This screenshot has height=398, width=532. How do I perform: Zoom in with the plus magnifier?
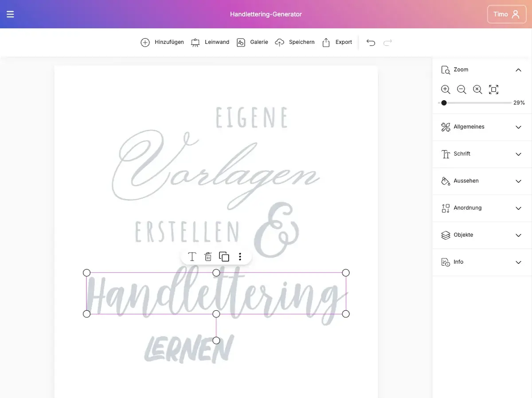(x=446, y=90)
